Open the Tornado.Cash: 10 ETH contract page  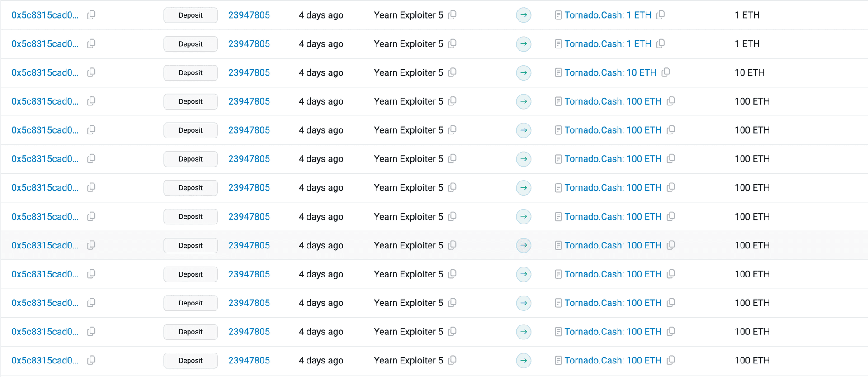pos(610,72)
